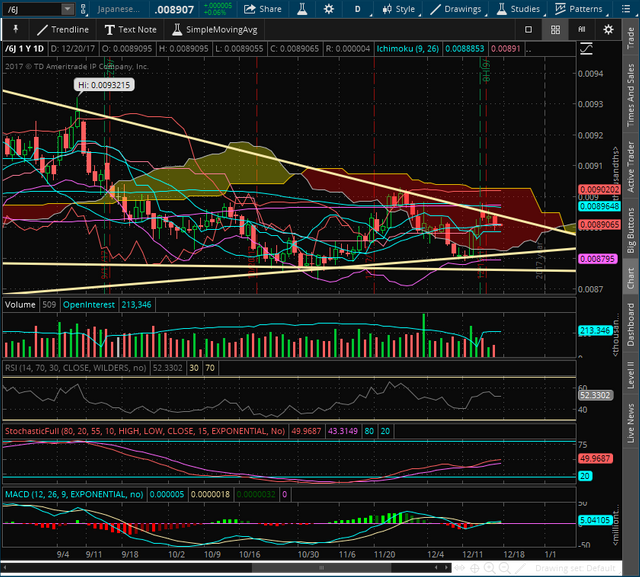The image size is (640, 577).
Task: Click the 0.0089648 cyan price axis tag
Action: 600,206
